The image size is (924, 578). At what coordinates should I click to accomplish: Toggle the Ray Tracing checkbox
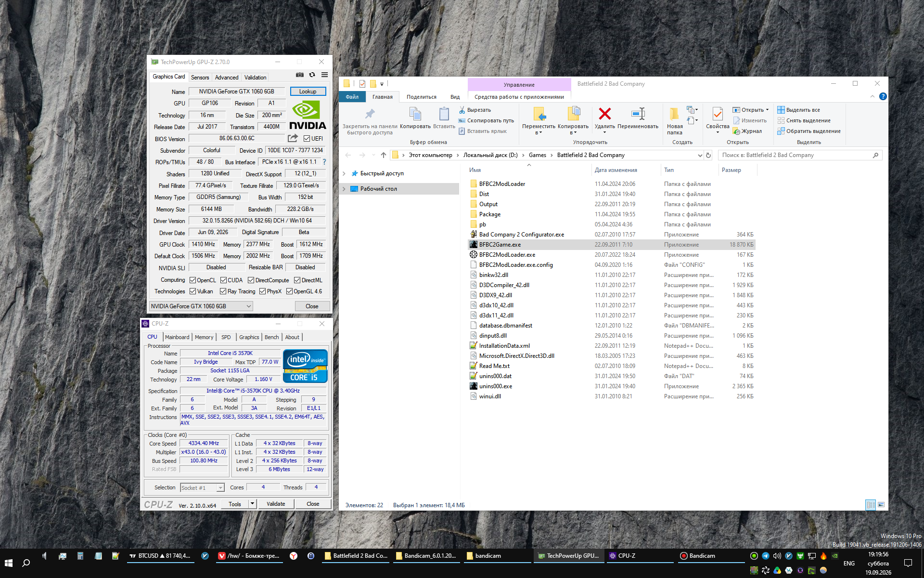tap(223, 291)
